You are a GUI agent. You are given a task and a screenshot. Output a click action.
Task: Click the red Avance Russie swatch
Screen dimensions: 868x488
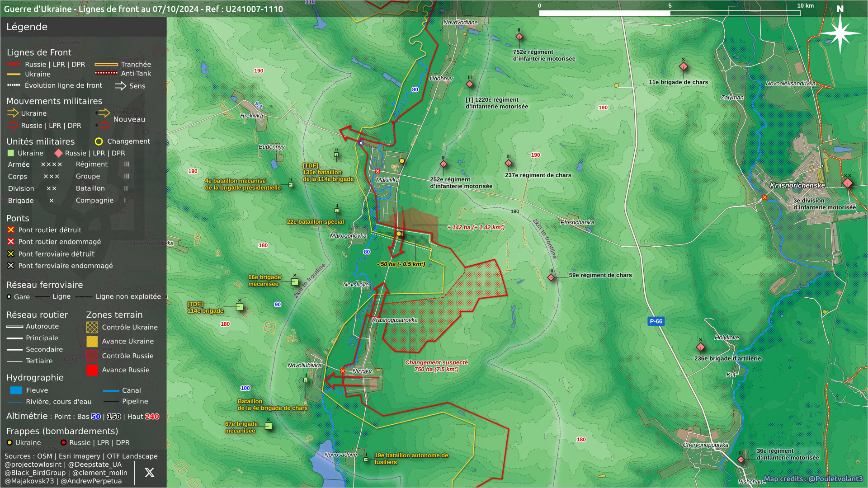click(x=92, y=370)
